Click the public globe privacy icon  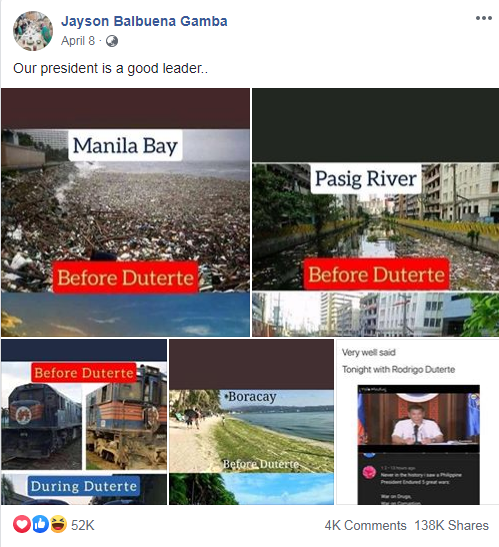point(112,41)
